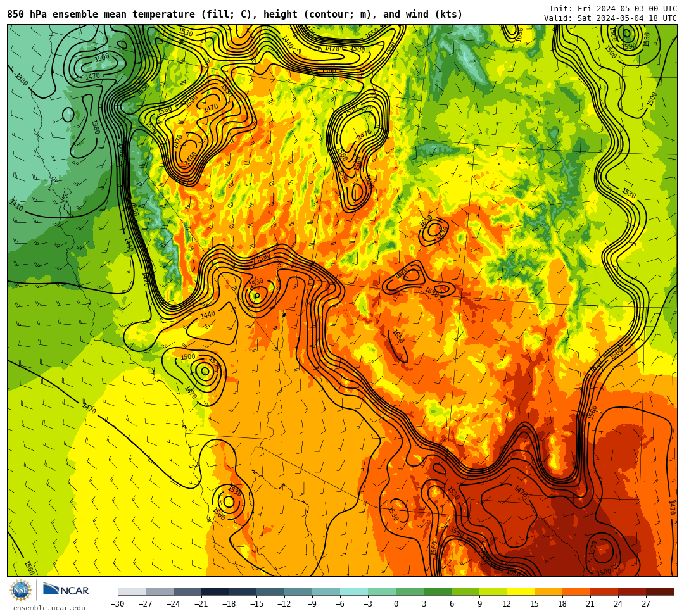Click the Init: Fri 2024-05-03 00 UTC text
The width and height of the screenshot is (684, 616).
pyautogui.click(x=613, y=9)
